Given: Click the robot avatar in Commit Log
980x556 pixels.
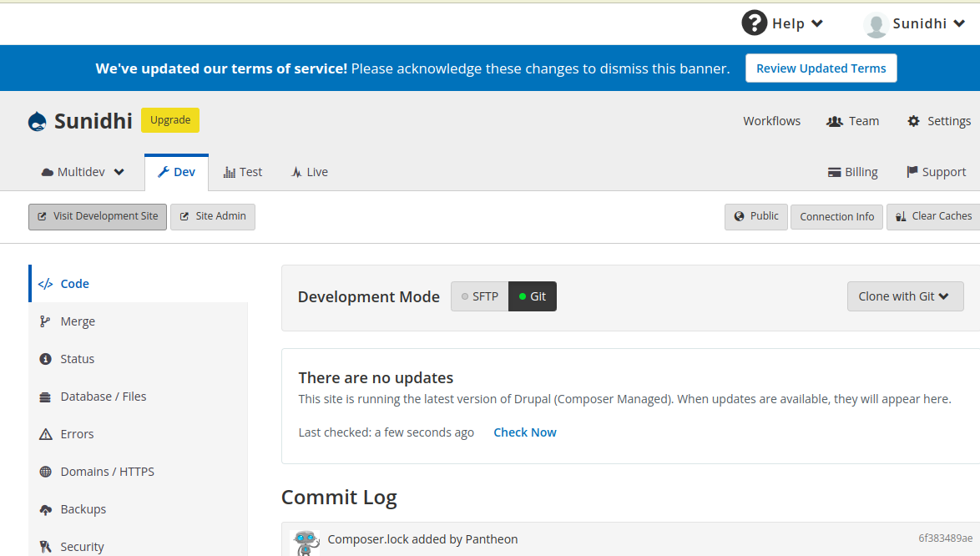Looking at the screenshot, I should (x=306, y=543).
